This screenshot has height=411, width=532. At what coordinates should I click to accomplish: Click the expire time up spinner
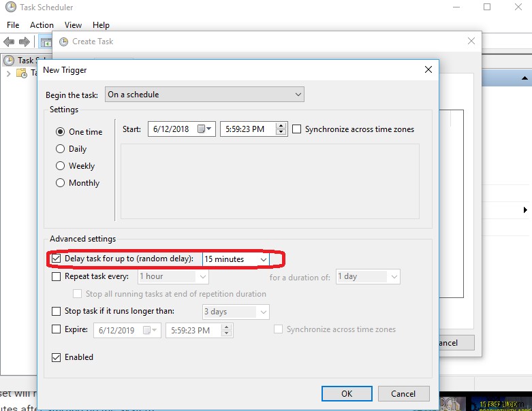point(226,327)
